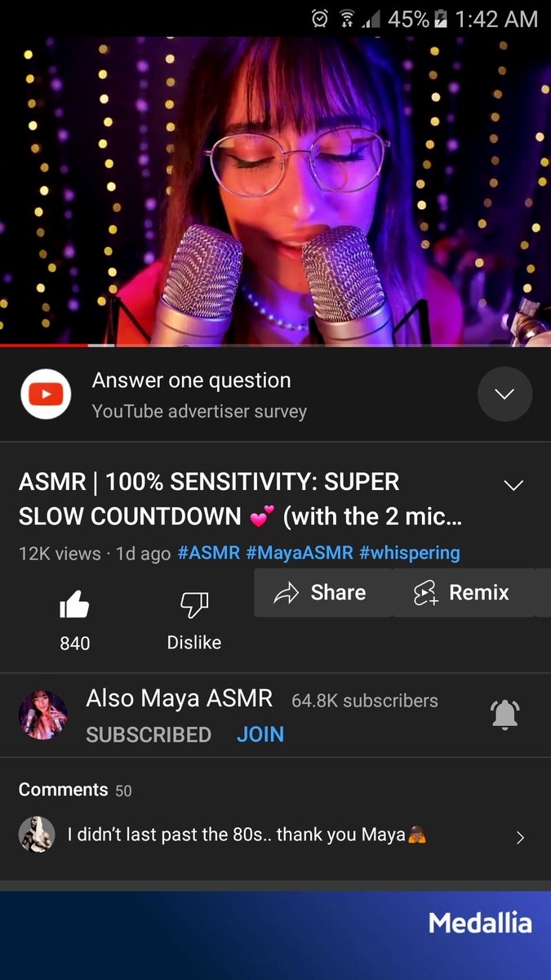Open the #MayaASMR hashtag
Viewport: 551px width, 980px height.
[300, 553]
